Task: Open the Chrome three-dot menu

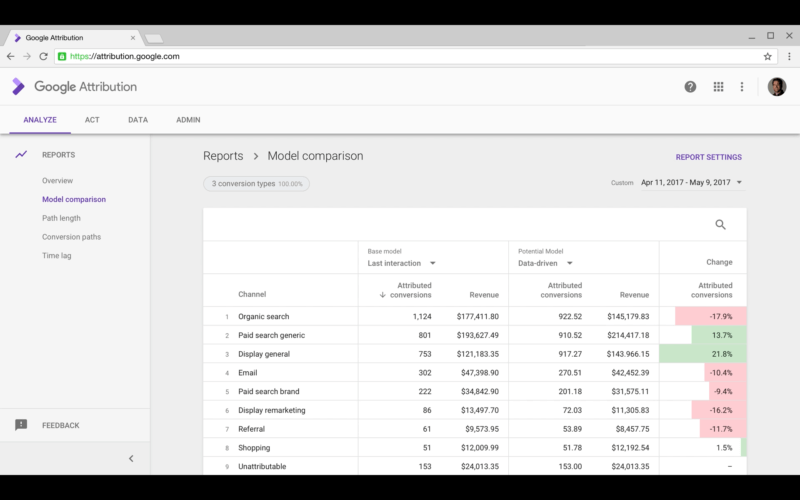Action: 789,57
